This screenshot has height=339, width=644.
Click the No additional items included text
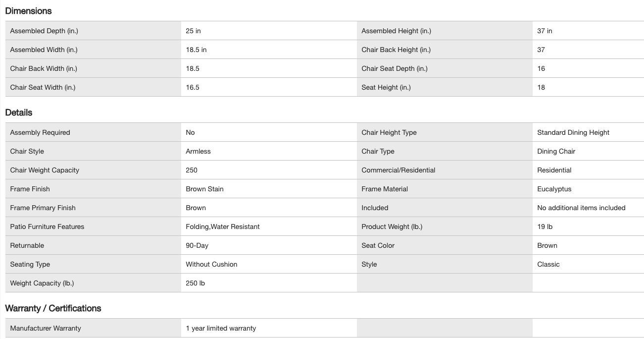(x=581, y=208)
